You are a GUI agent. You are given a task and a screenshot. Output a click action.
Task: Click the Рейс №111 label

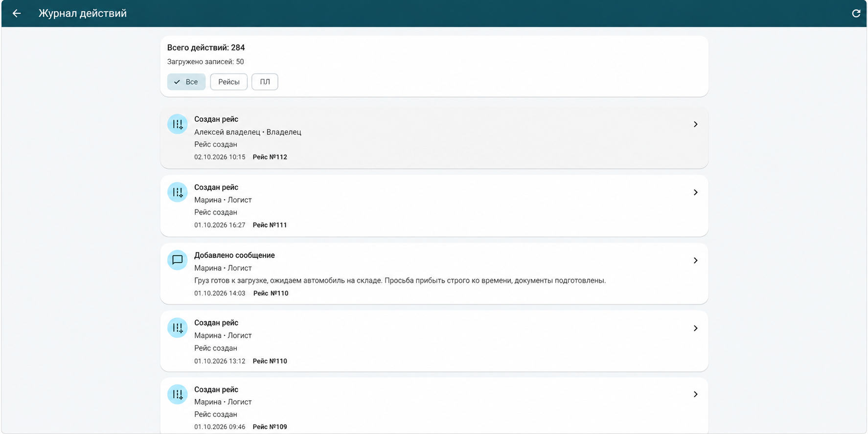270,225
